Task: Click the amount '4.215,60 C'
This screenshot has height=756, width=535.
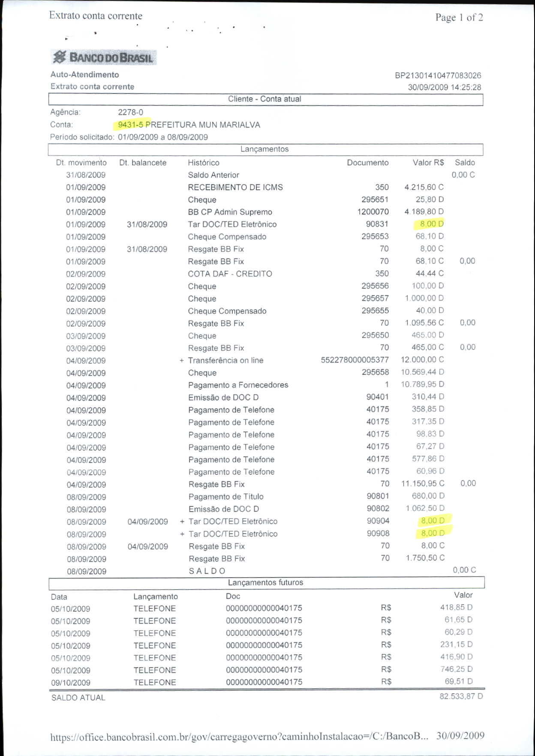Action: [x=424, y=187]
